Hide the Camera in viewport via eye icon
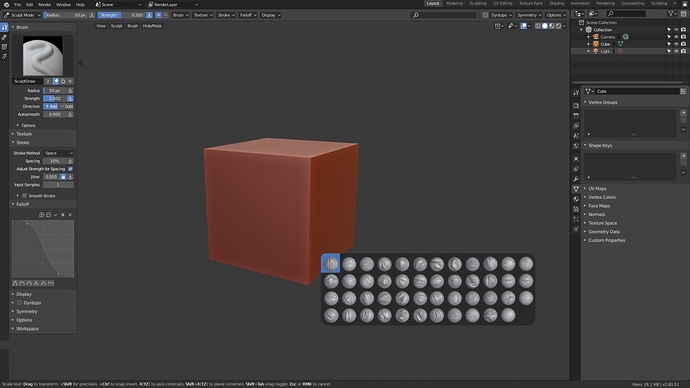 tap(676, 37)
